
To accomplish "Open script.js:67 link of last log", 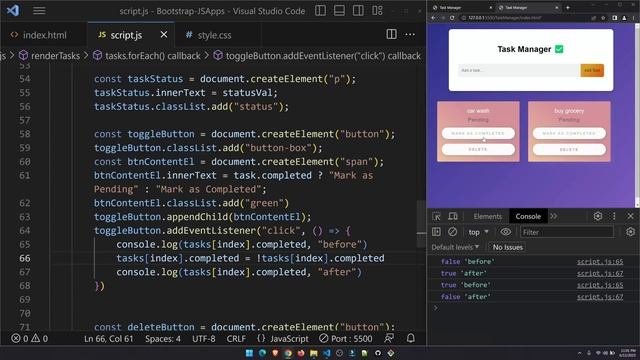I will [x=600, y=297].
